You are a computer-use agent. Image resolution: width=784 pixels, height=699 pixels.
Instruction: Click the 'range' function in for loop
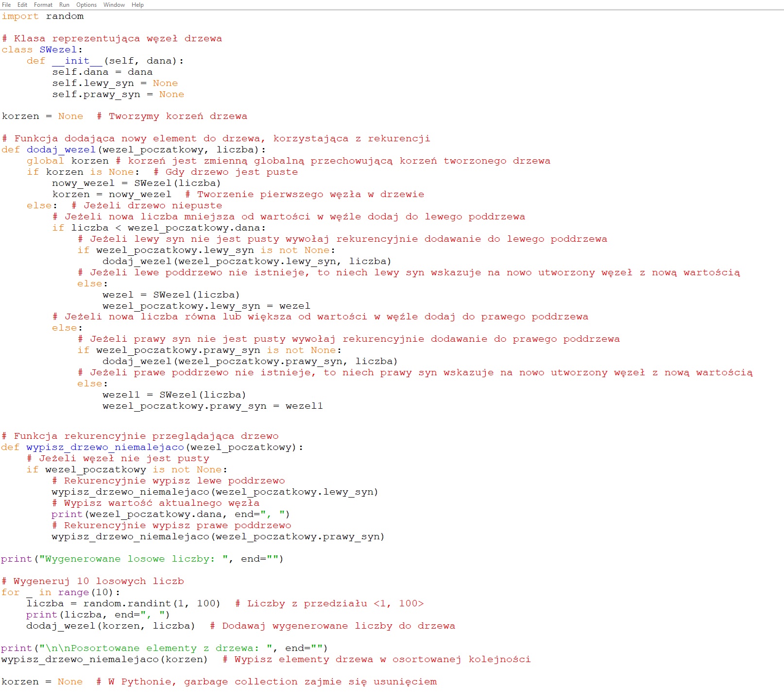click(x=73, y=593)
